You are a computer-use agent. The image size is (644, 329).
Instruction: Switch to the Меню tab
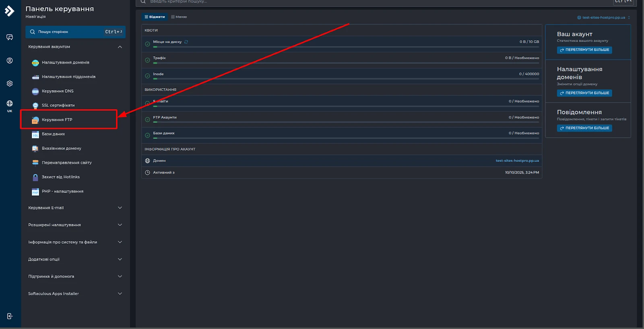[179, 17]
